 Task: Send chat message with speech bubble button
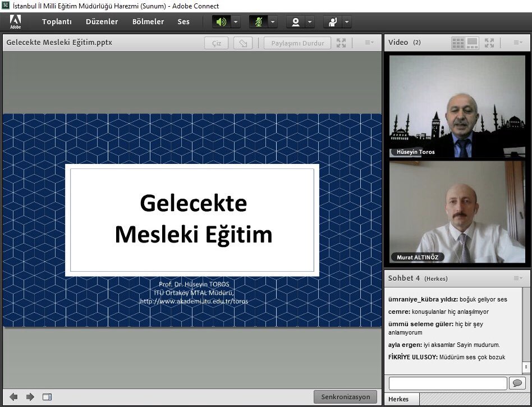(517, 383)
